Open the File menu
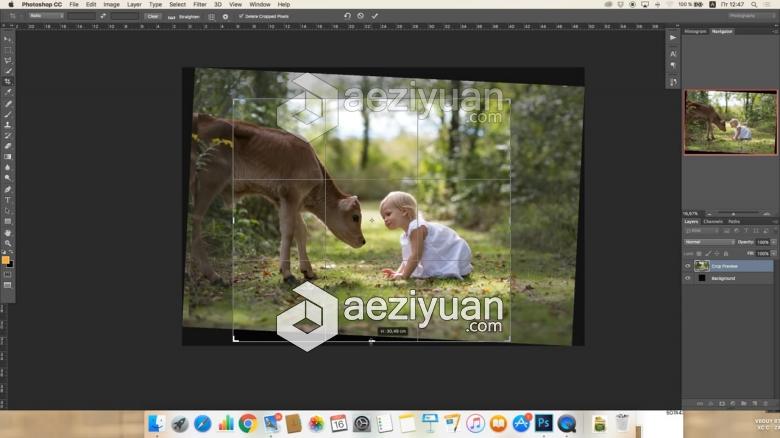This screenshot has width=780, height=438. [74, 4]
